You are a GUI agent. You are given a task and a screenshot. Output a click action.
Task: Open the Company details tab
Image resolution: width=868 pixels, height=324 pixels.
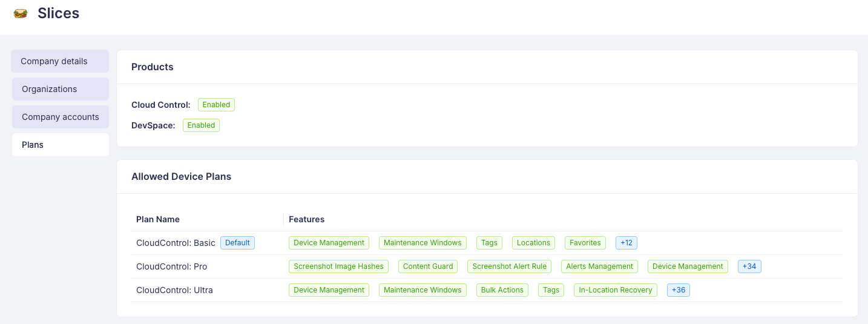click(x=60, y=61)
